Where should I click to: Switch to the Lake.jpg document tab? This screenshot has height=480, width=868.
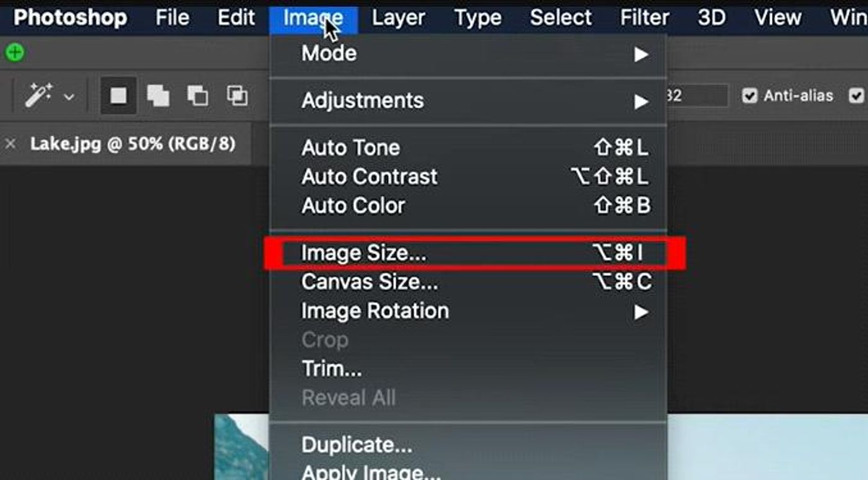coord(133,144)
